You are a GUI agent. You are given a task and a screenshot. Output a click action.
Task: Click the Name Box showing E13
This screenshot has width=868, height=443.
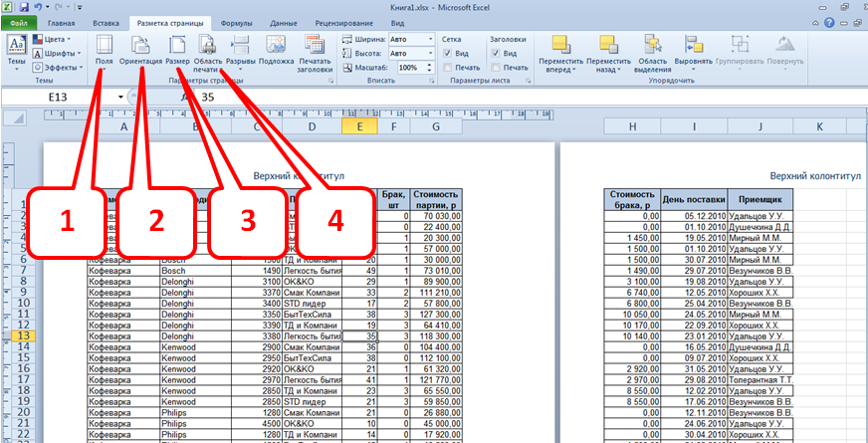coord(60,98)
